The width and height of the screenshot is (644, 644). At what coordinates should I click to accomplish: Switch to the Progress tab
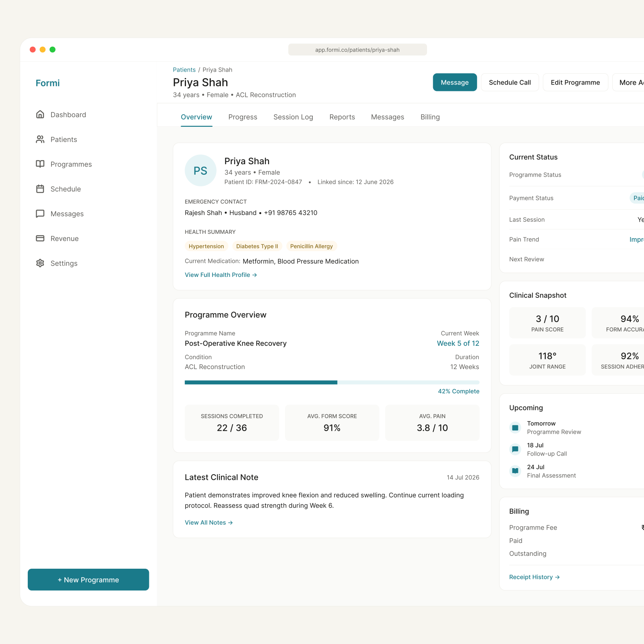point(243,117)
